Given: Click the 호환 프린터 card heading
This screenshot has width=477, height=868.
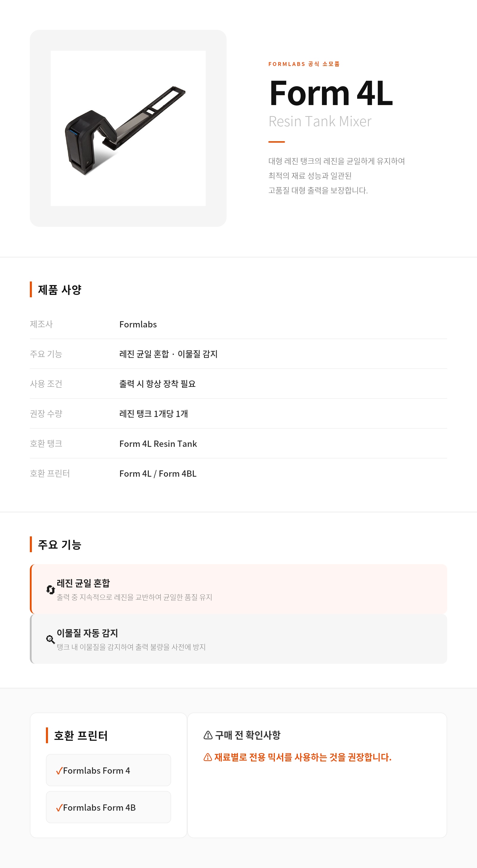Looking at the screenshot, I should 81,735.
